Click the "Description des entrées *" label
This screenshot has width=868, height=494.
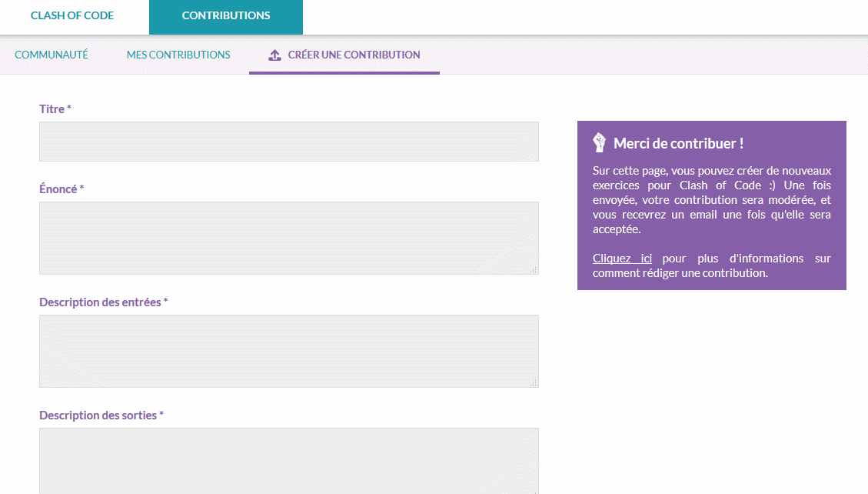pos(103,302)
